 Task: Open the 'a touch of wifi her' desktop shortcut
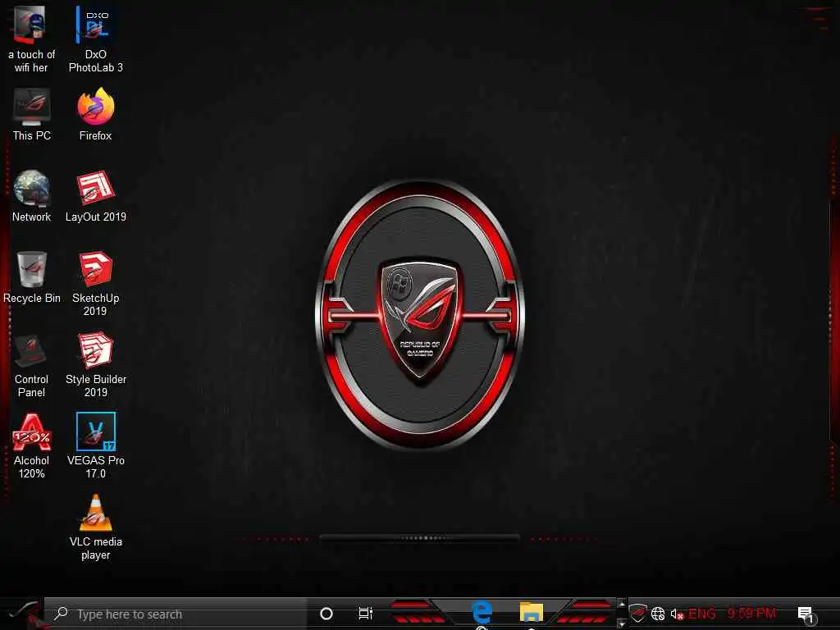(31, 39)
